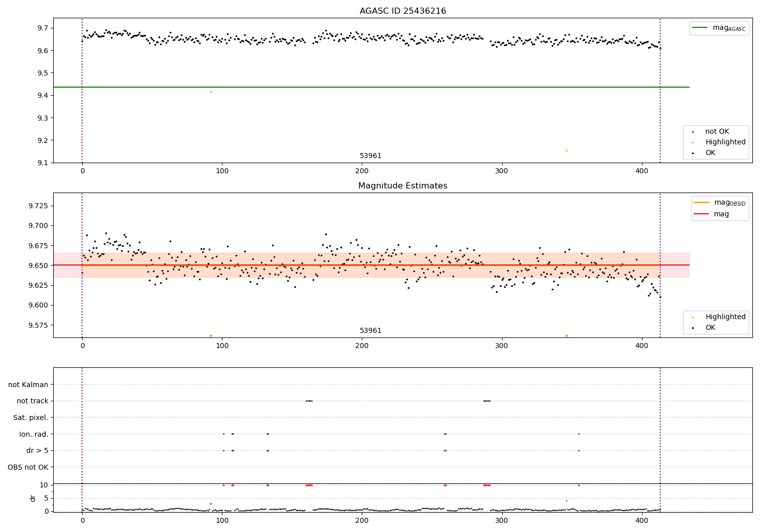Click the 9.1 y-axis tick label

[44, 163]
